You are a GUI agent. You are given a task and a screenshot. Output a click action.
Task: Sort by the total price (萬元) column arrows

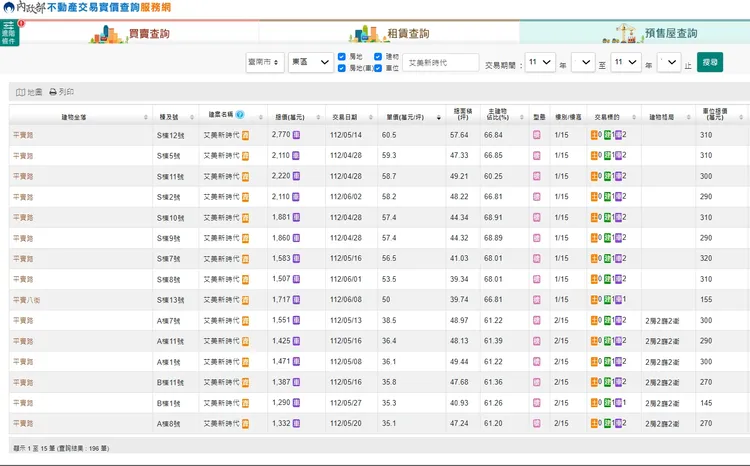(x=318, y=117)
